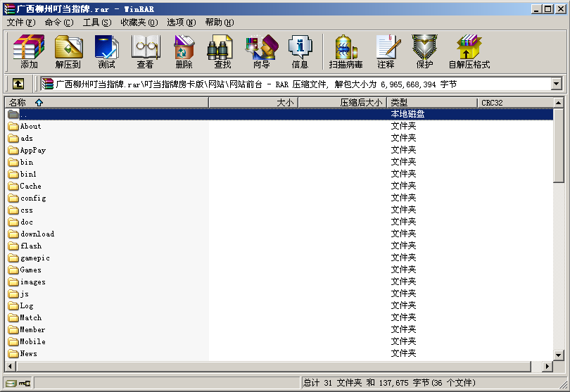This screenshot has height=392, width=570.
Task: Click the vertical scrollbar down arrow
Action: pos(559,355)
